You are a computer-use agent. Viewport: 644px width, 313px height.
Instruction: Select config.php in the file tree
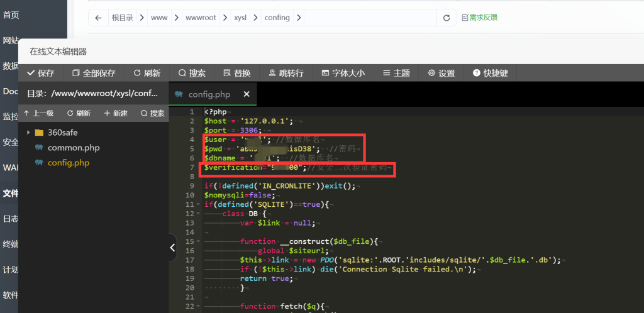[x=62, y=163]
